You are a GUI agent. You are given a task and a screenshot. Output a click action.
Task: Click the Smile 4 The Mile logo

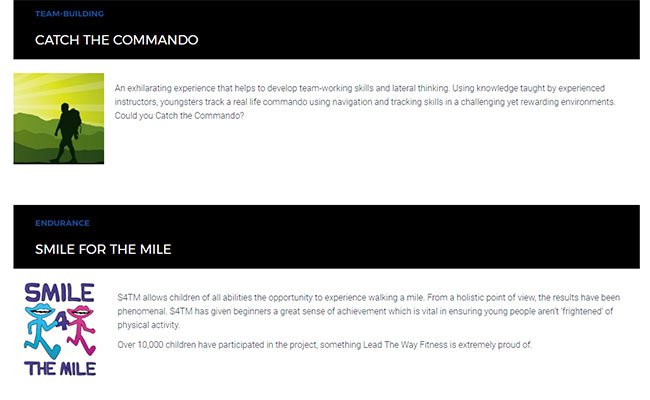[x=60, y=329]
